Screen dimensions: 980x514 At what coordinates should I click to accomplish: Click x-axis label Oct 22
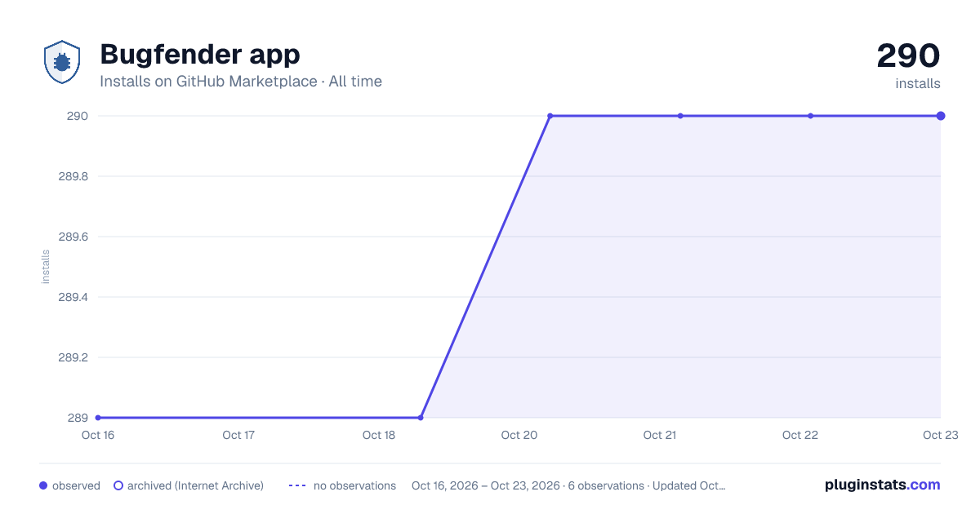pos(800,435)
